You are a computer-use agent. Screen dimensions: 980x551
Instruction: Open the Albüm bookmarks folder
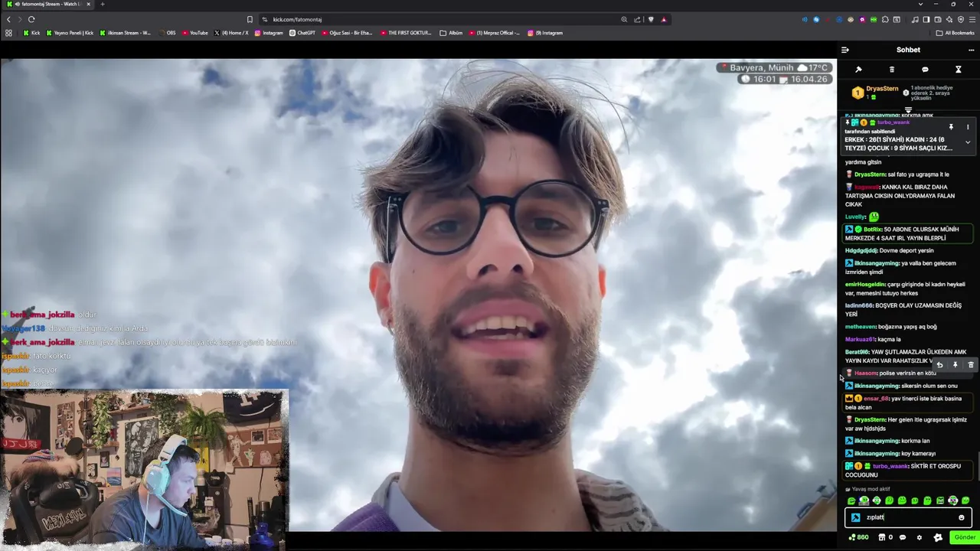(451, 33)
